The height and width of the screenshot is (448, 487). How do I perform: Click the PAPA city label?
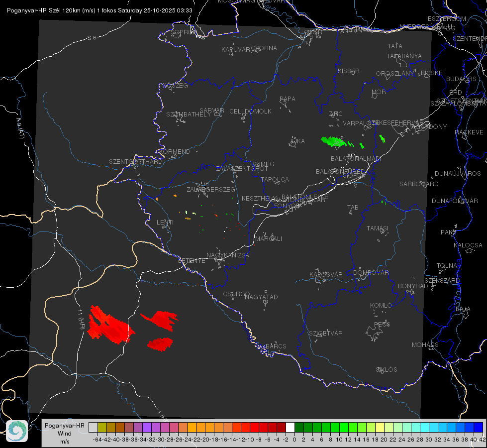point(288,99)
